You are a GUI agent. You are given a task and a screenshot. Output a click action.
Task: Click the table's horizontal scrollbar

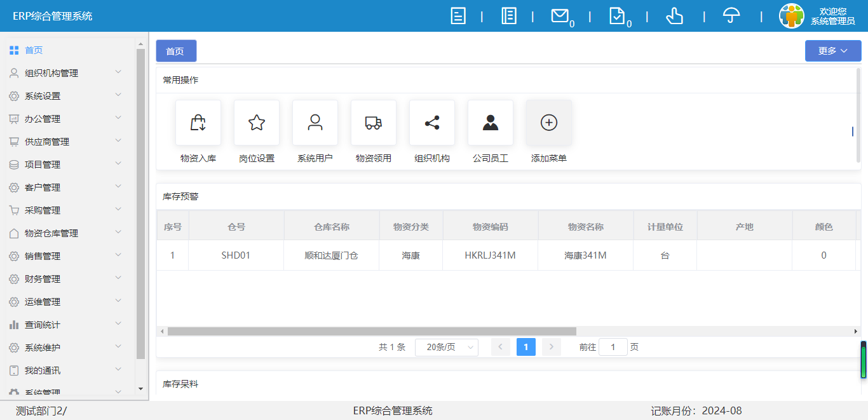coord(372,331)
